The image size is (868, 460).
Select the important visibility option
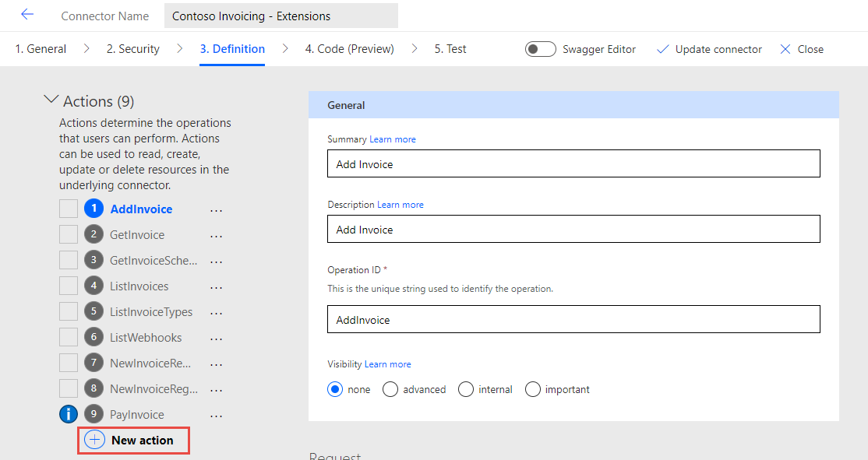pyautogui.click(x=533, y=389)
